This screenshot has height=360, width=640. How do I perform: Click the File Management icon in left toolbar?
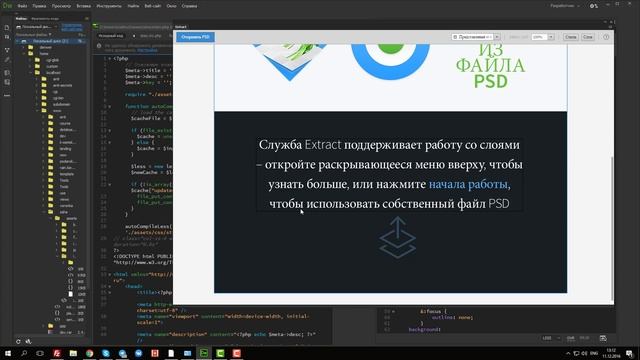[7, 37]
